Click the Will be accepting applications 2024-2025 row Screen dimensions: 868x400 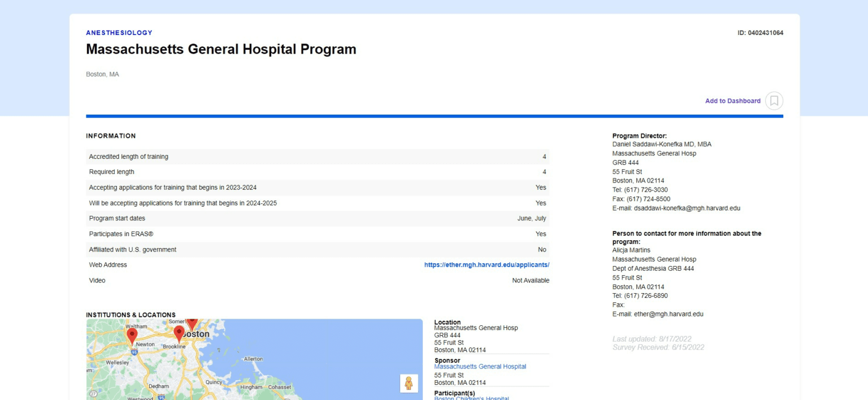pyautogui.click(x=318, y=203)
